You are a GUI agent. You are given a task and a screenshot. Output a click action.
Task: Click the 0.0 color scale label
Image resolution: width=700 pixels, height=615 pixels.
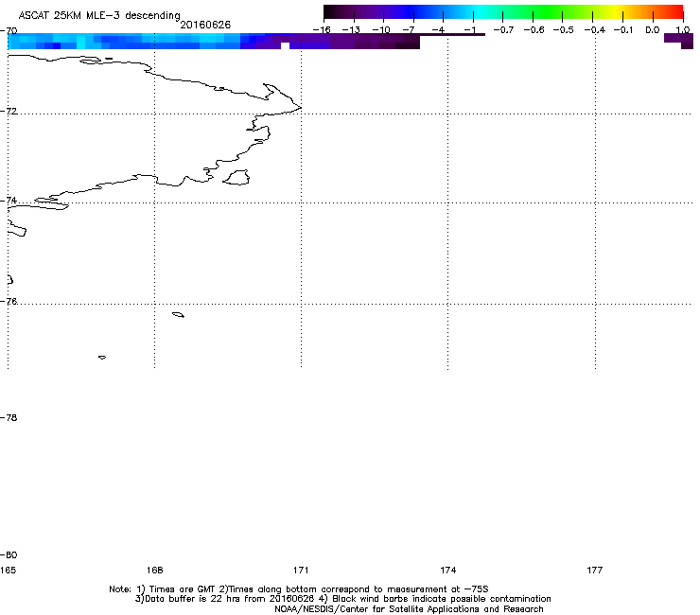(x=653, y=30)
